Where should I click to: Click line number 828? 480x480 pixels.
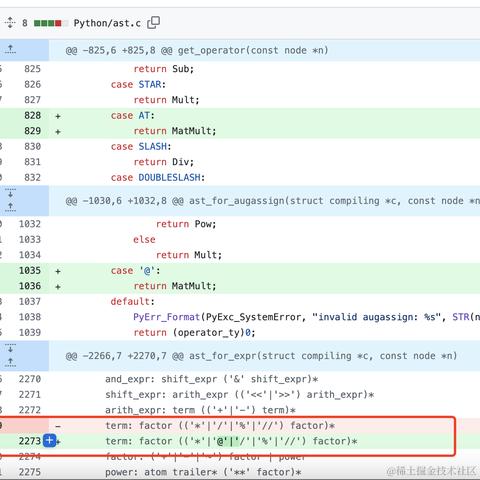point(32,115)
